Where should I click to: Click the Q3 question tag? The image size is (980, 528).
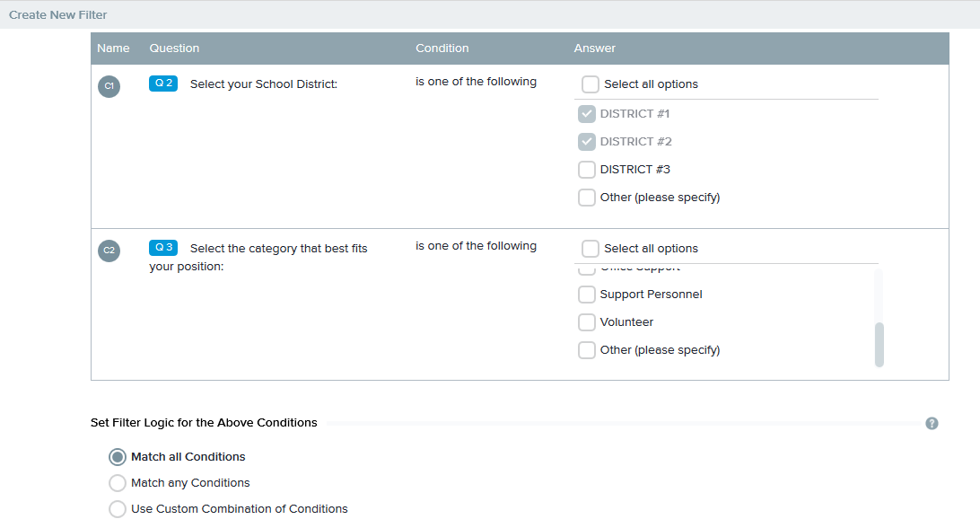click(x=163, y=248)
